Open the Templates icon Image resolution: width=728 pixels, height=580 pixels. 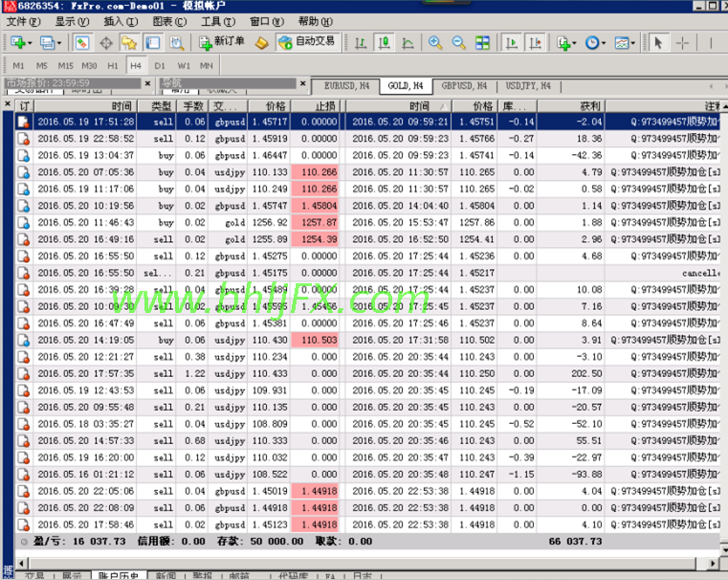(x=622, y=43)
